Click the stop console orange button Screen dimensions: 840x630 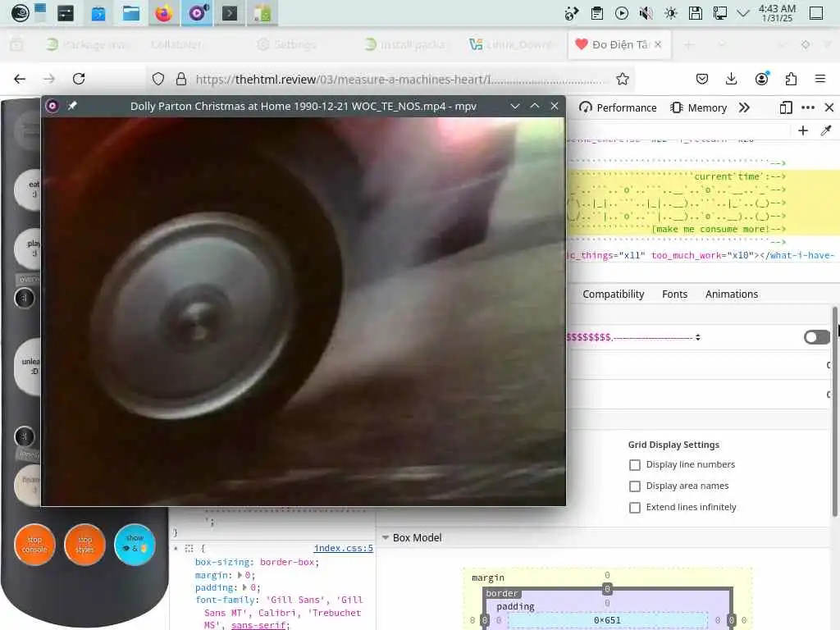pyautogui.click(x=34, y=545)
